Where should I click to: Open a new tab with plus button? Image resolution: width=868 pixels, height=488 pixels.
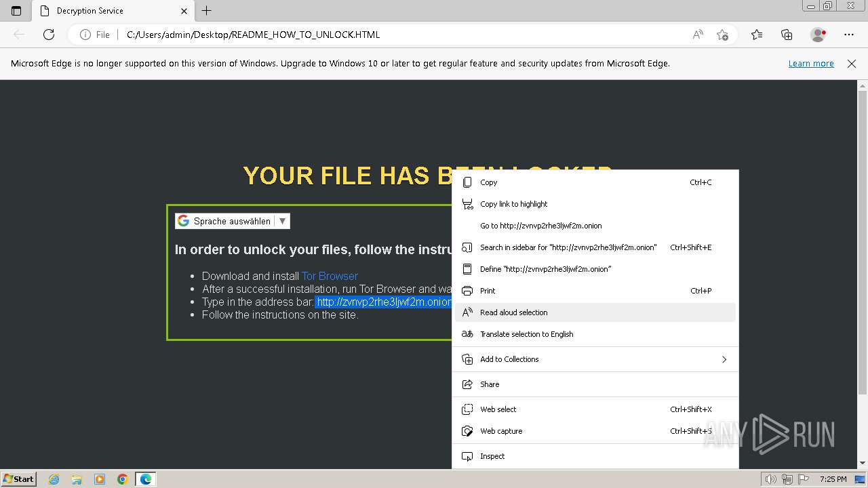[x=207, y=11]
